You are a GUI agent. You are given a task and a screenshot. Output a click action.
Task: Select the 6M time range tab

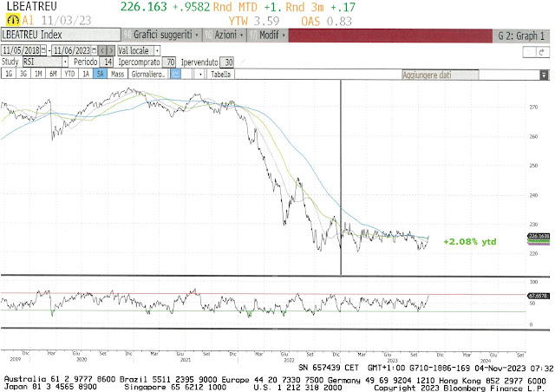point(53,74)
